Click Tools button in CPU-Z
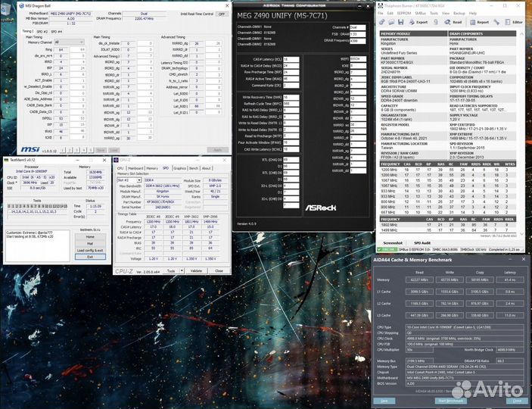 (x=171, y=271)
